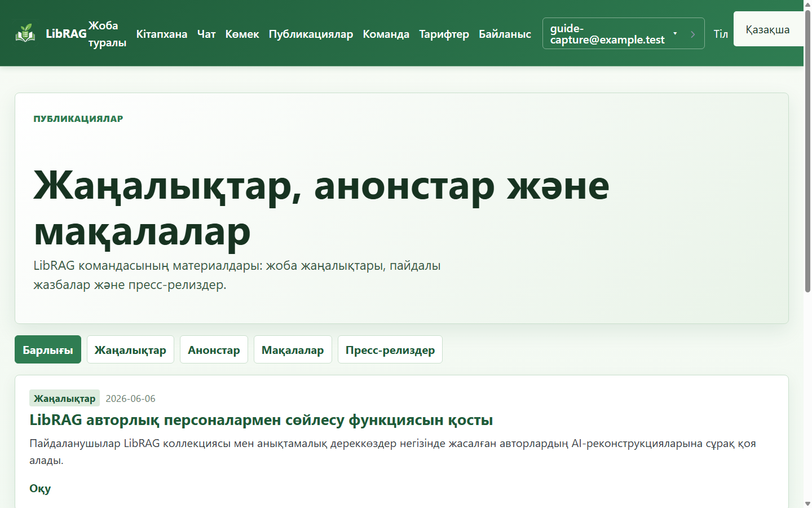The image size is (812, 508).
Task: Filter by Пресс-релиздер
Action: click(x=390, y=349)
